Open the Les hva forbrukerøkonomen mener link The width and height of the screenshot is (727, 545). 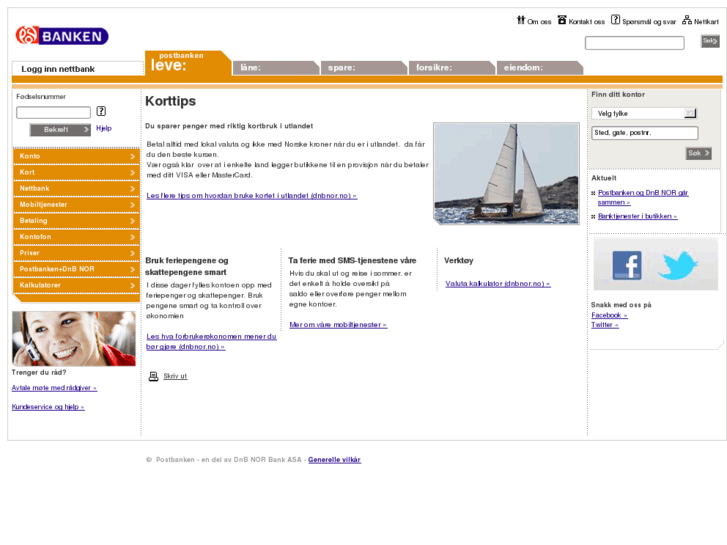[211, 341]
